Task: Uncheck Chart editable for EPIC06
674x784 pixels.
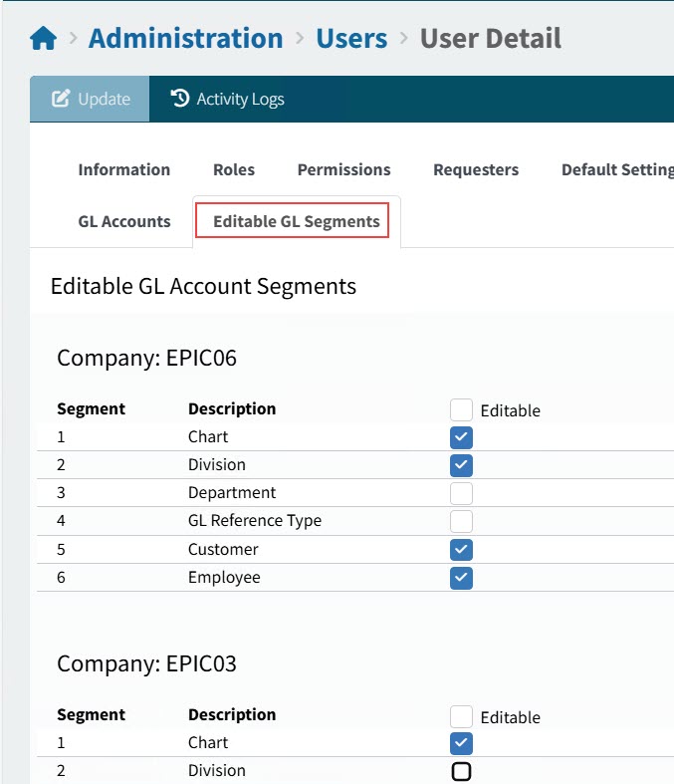Action: click(x=461, y=437)
